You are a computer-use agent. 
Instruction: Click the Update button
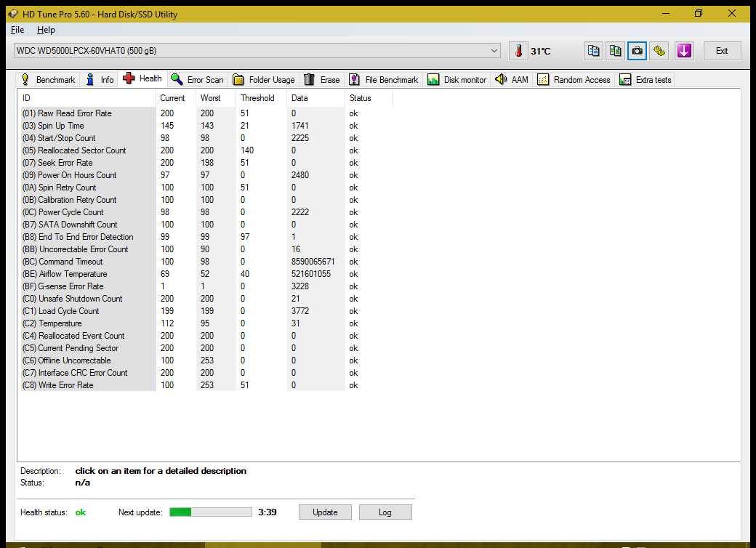point(325,512)
